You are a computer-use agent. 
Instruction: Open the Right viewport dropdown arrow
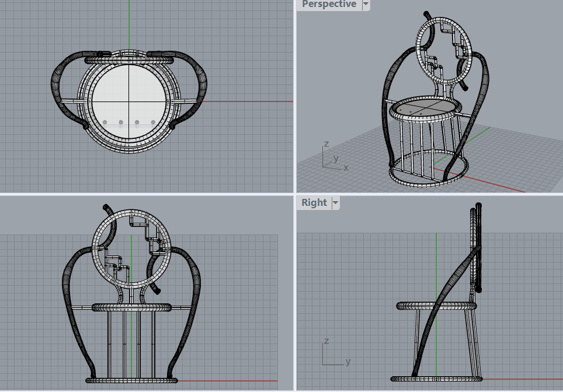click(335, 203)
